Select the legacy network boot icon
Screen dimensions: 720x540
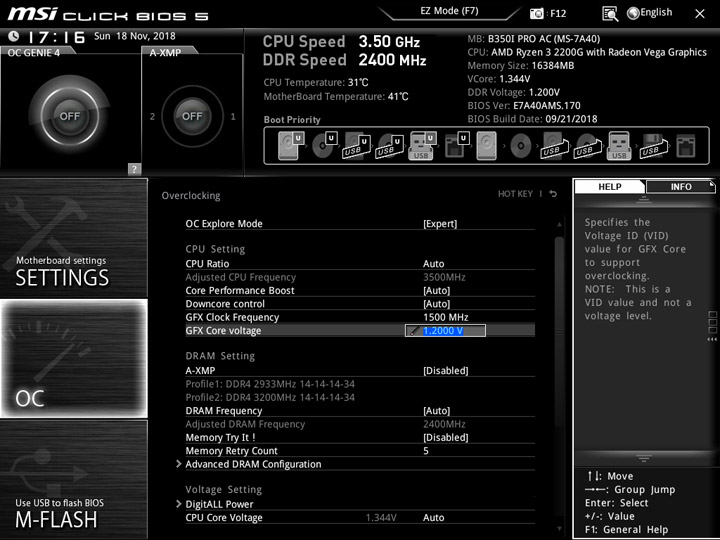coord(686,146)
